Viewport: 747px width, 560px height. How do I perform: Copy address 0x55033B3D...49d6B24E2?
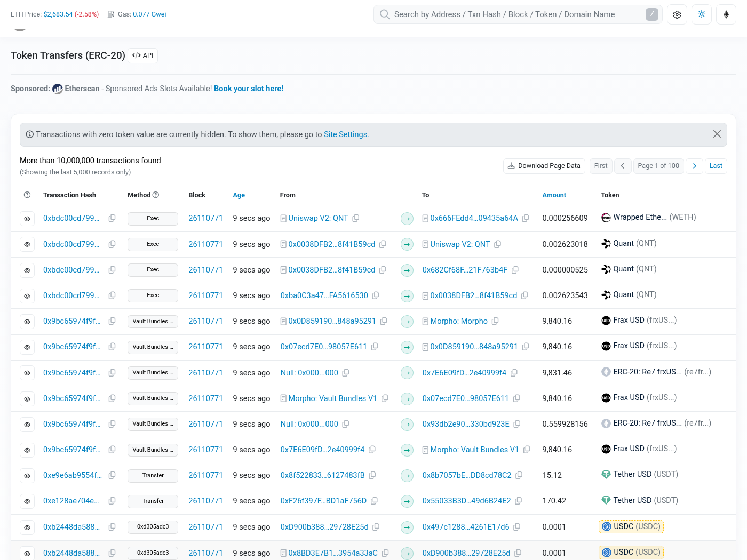(518, 501)
